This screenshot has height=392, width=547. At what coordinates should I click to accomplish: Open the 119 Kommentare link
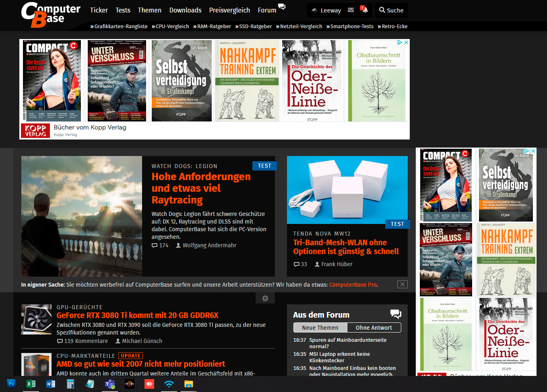(x=83, y=341)
